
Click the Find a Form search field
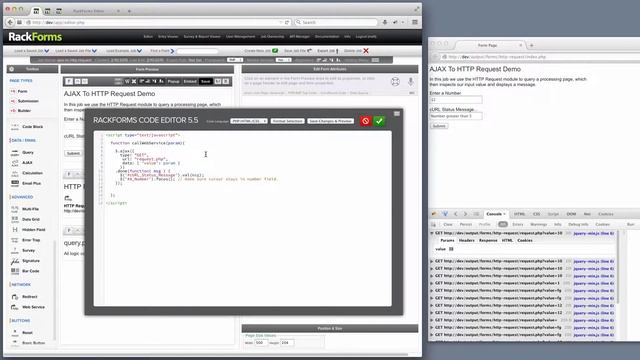(197, 51)
